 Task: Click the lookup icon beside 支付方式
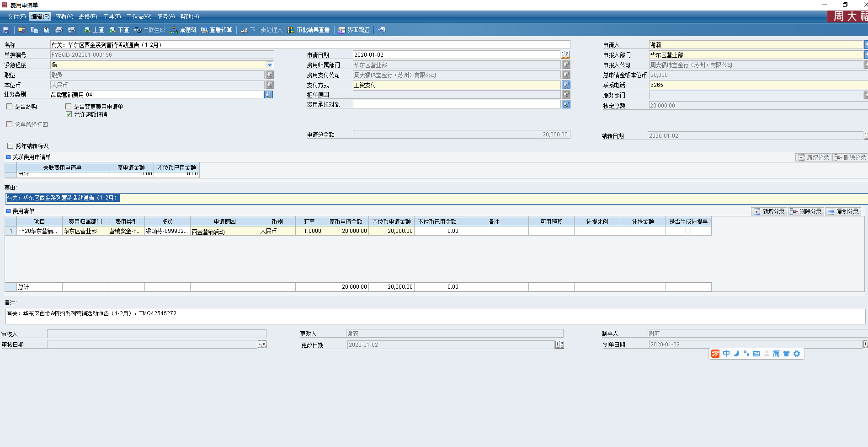(x=566, y=85)
